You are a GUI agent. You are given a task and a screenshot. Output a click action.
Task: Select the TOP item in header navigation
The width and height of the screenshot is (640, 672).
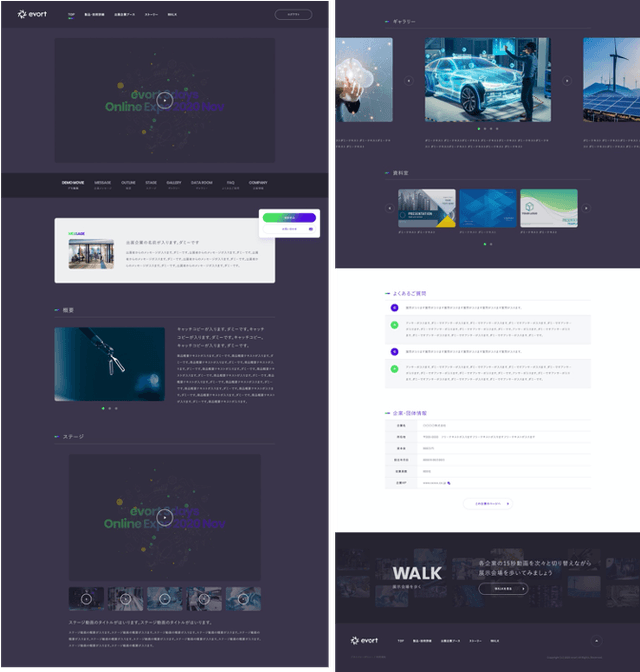pos(71,15)
